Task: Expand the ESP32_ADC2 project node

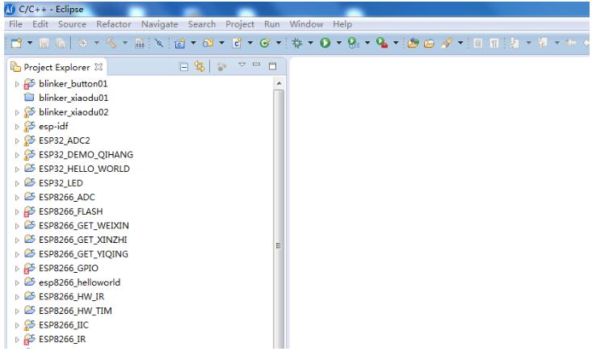Action: click(x=17, y=141)
